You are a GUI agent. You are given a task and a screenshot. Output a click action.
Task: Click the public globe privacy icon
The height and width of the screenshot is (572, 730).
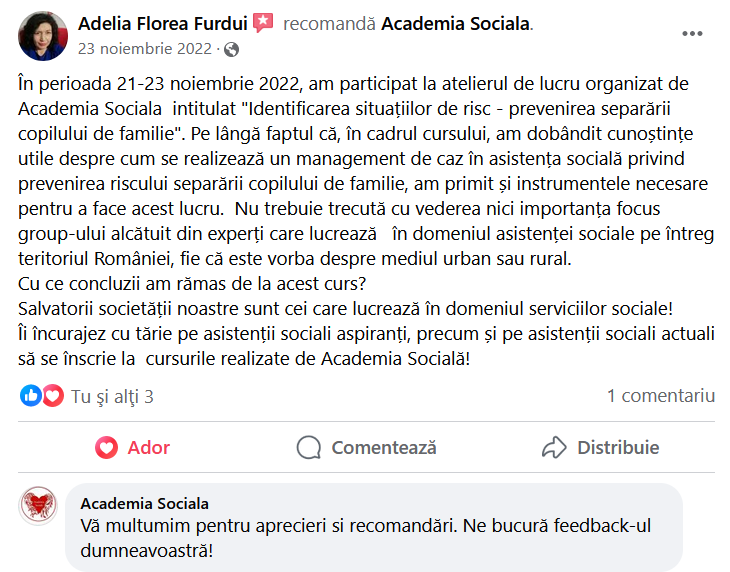[232, 48]
